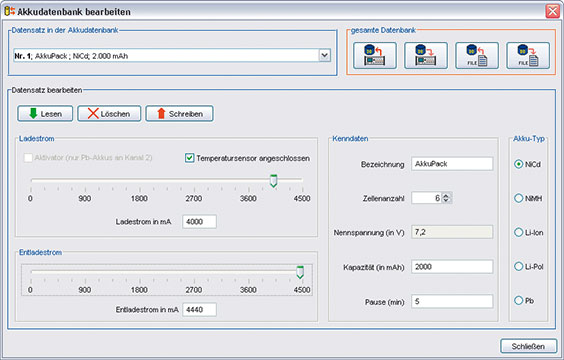The image size is (564, 360).
Task: Click the Ladestrom in mA field
Action: click(x=199, y=222)
